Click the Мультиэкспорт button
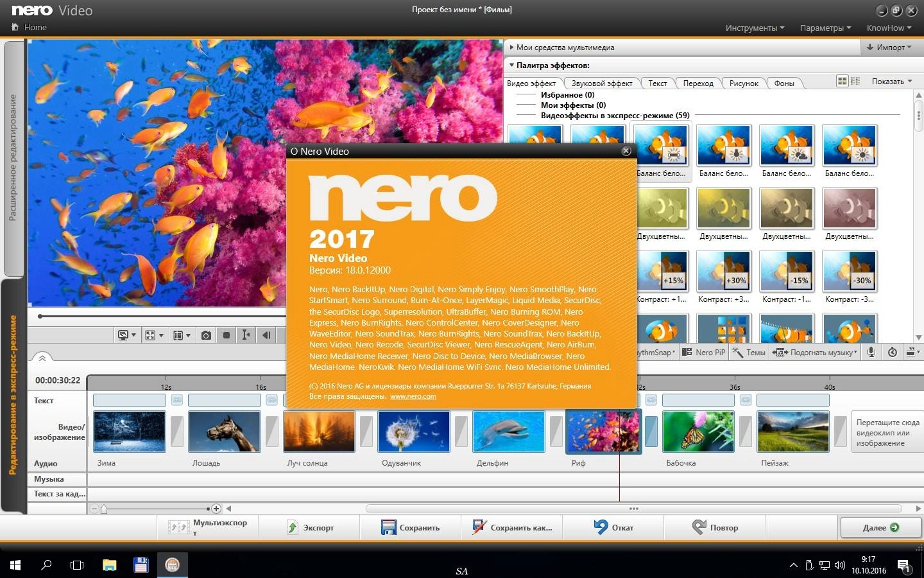Viewport: 924px width, 578px height. (x=209, y=527)
